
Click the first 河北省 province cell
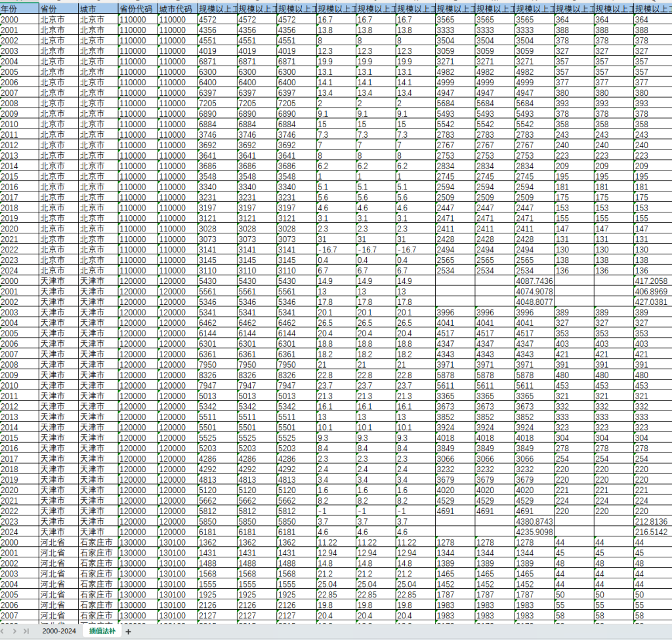(x=58, y=542)
